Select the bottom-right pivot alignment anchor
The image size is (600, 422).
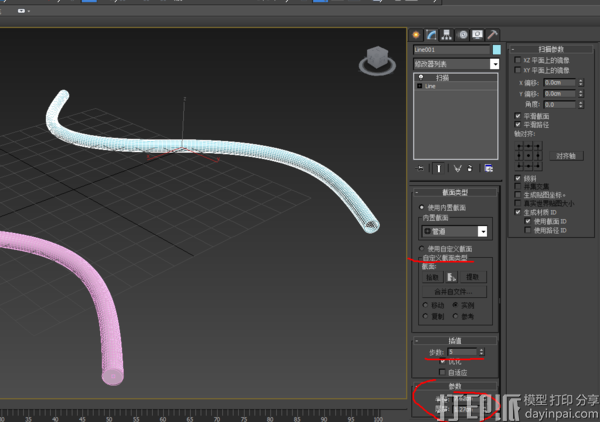tap(538, 165)
